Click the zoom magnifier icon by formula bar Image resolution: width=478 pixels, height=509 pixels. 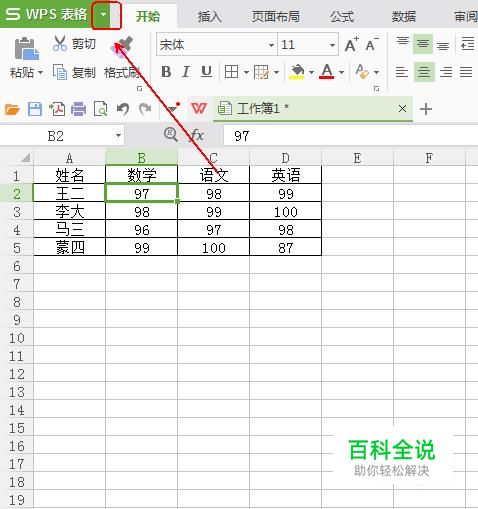[x=171, y=135]
